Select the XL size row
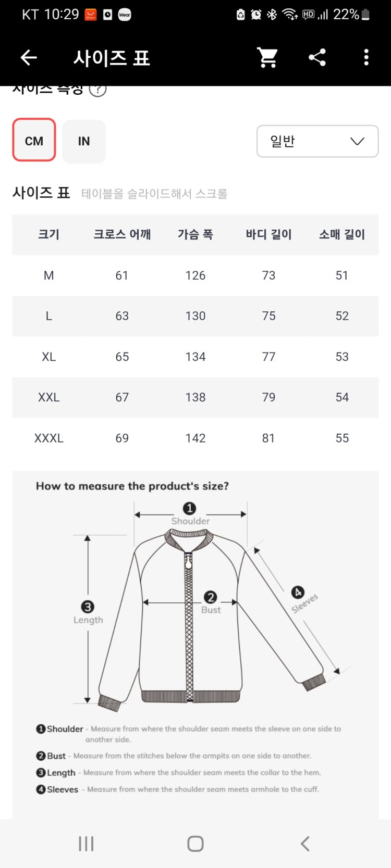The height and width of the screenshot is (868, 391). 195,357
